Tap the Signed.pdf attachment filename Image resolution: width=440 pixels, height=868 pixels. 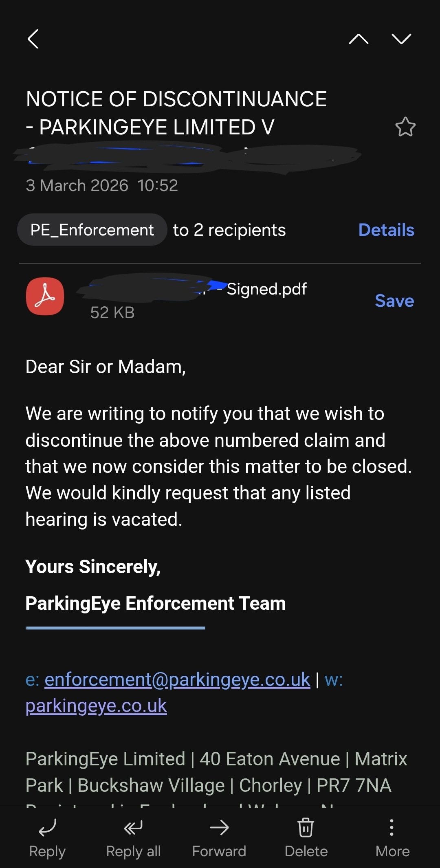pos(266,289)
